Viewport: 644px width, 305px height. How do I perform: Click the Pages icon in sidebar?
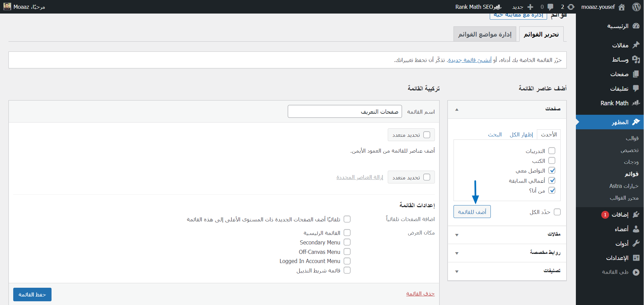[636, 74]
